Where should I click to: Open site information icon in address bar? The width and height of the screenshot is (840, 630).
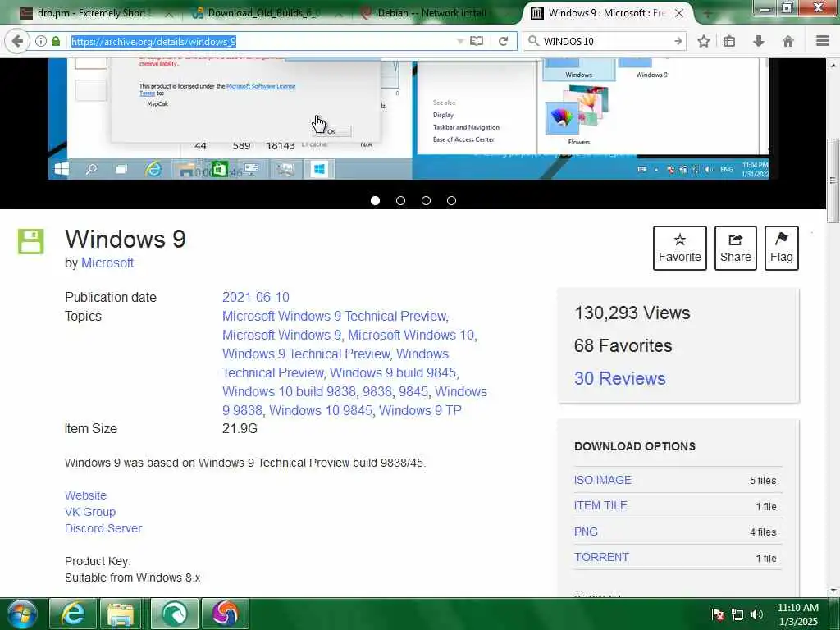41,41
